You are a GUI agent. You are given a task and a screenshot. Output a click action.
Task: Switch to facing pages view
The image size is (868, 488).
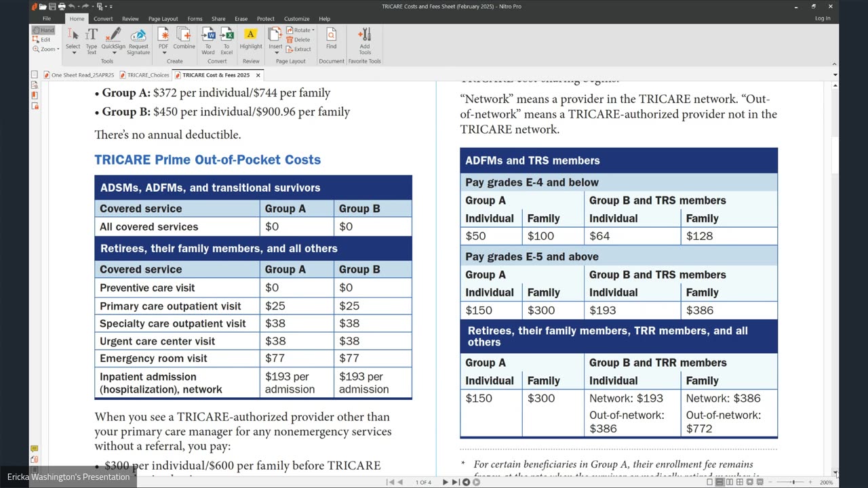click(730, 482)
